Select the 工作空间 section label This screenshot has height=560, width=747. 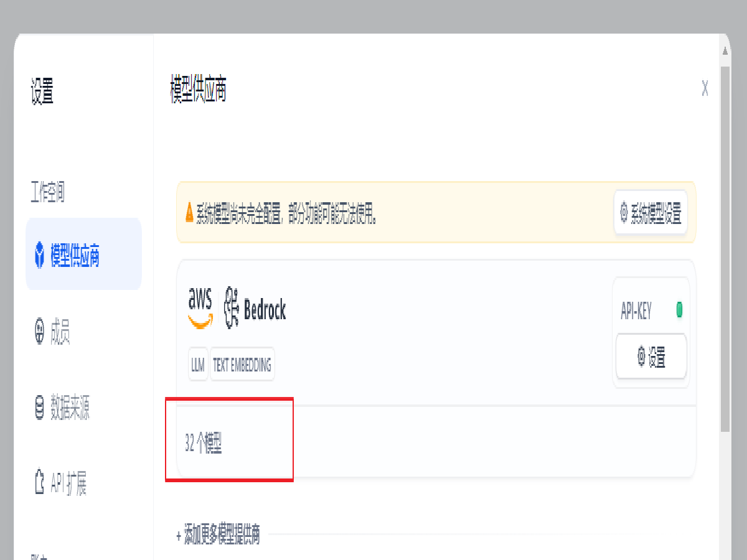pyautogui.click(x=48, y=193)
